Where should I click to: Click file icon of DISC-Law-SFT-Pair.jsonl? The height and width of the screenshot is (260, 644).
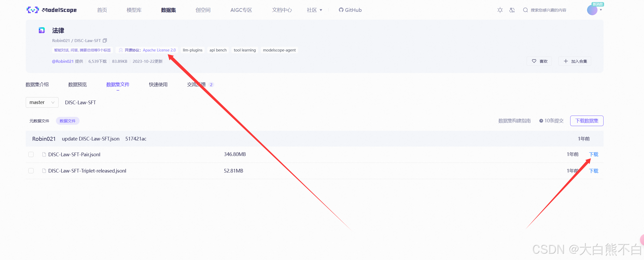point(44,154)
